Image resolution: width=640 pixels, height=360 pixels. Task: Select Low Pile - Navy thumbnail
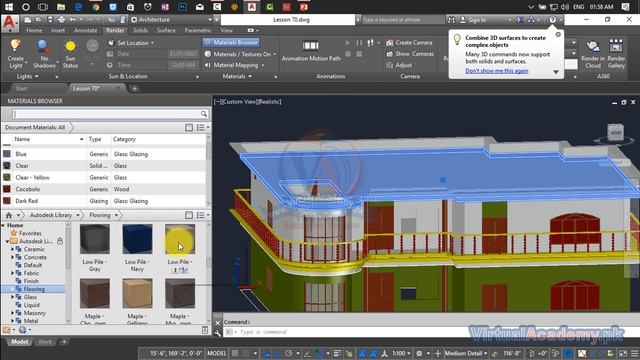point(137,239)
